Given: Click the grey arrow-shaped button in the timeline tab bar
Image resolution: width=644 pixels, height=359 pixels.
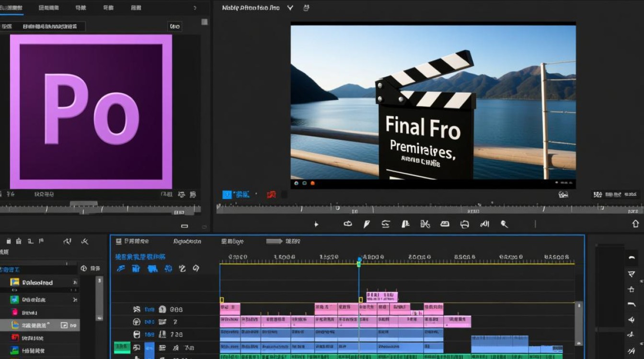Looking at the screenshot, I should tap(275, 241).
